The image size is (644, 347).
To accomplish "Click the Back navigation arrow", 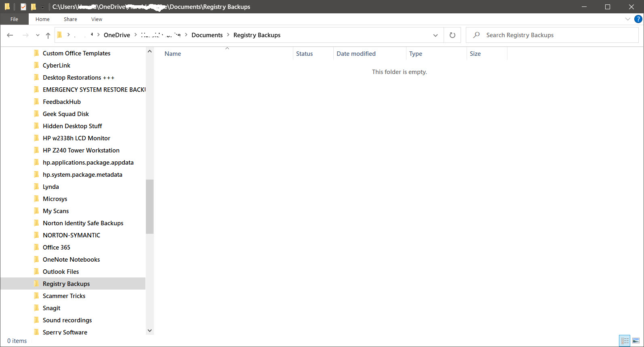I will [10, 35].
